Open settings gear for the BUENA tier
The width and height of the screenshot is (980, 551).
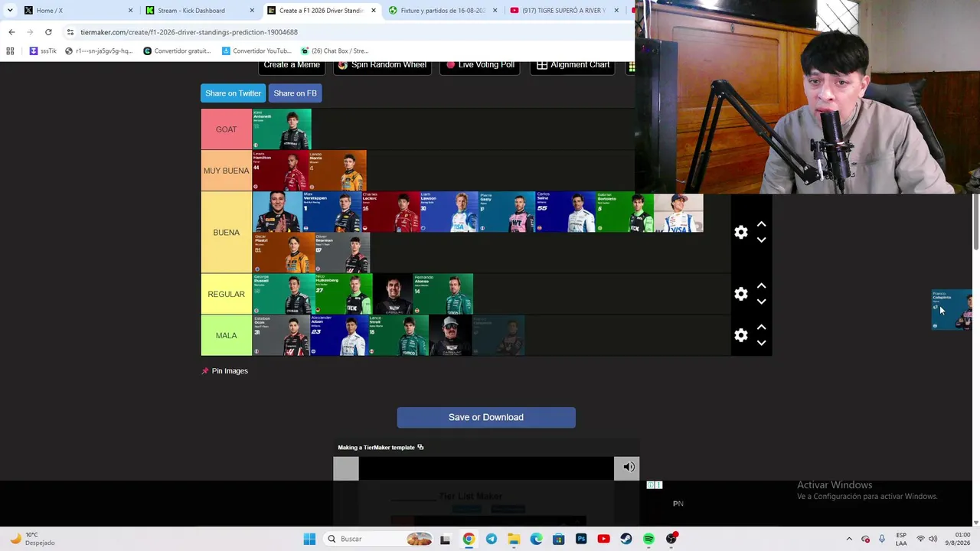point(740,233)
